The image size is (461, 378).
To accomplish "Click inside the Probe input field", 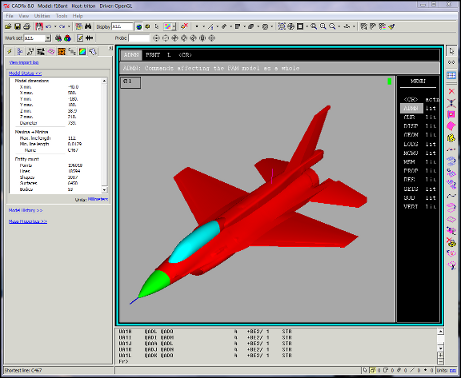I will (x=139, y=38).
